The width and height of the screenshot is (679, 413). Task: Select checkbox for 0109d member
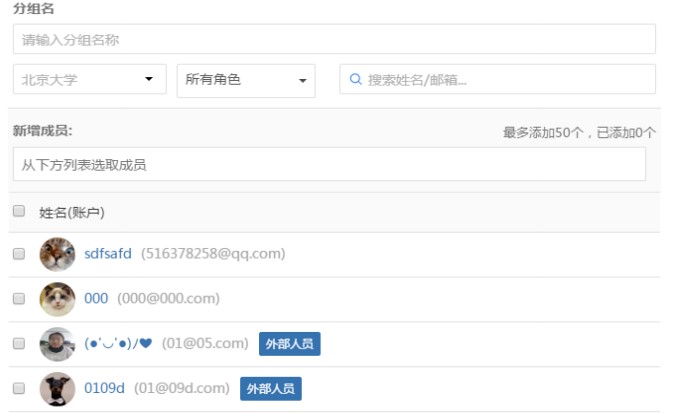[x=19, y=388]
